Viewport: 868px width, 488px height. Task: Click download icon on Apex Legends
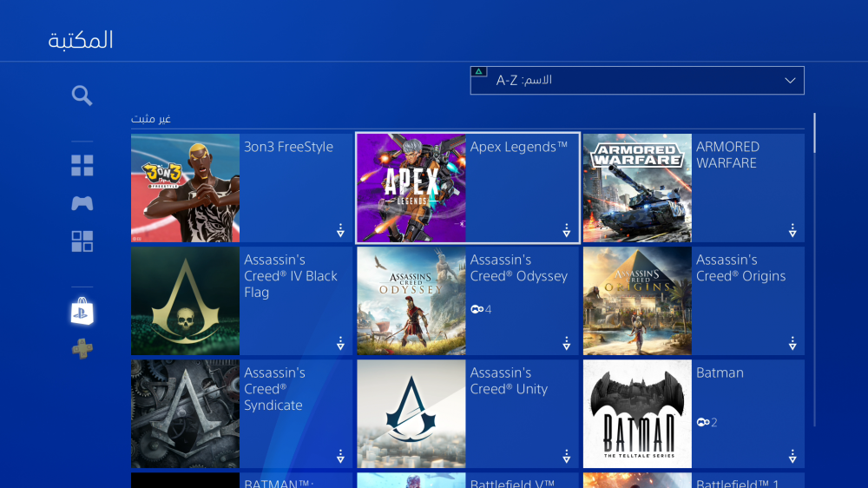coord(566,230)
